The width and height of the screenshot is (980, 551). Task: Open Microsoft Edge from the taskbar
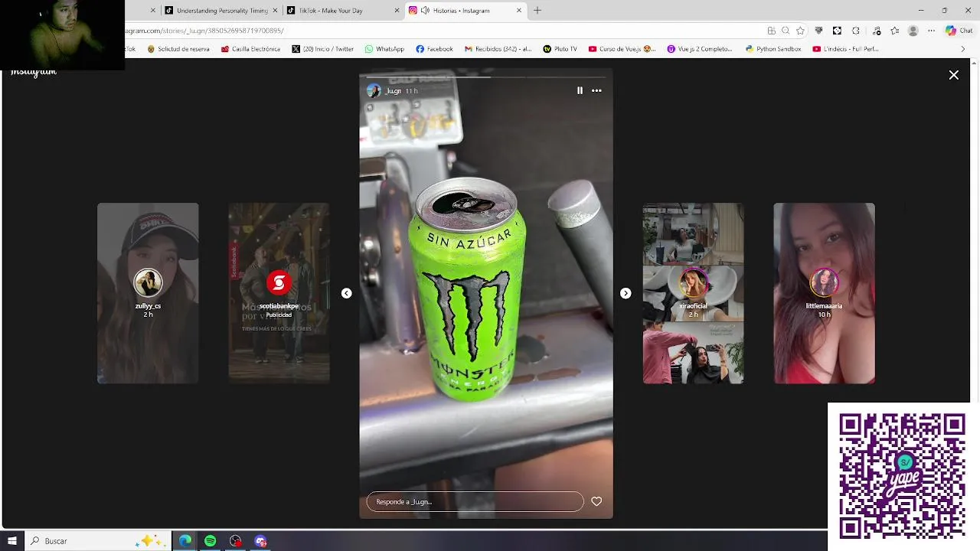tap(185, 541)
